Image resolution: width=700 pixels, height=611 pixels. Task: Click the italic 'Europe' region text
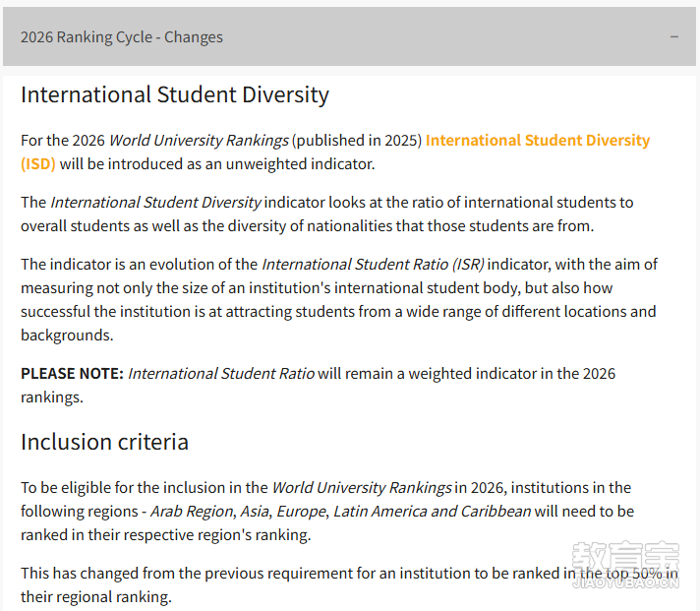pos(302,512)
